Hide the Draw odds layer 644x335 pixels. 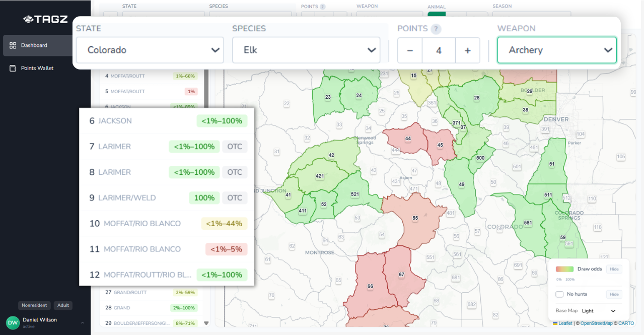pyautogui.click(x=614, y=269)
